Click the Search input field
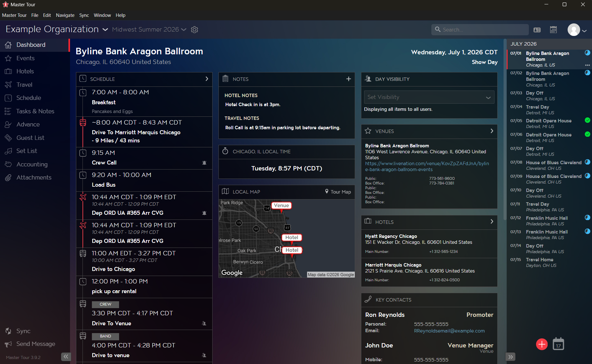This screenshot has width=592, height=364. pos(480,30)
